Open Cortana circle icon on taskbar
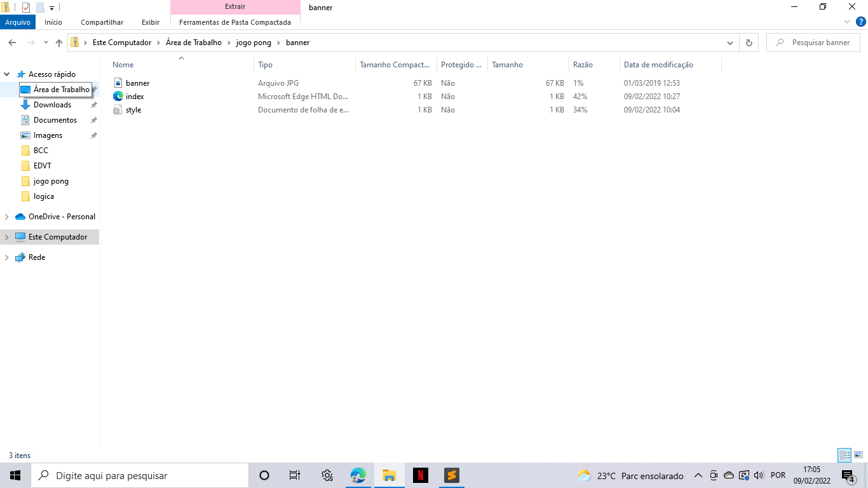This screenshot has height=488, width=868. click(264, 475)
